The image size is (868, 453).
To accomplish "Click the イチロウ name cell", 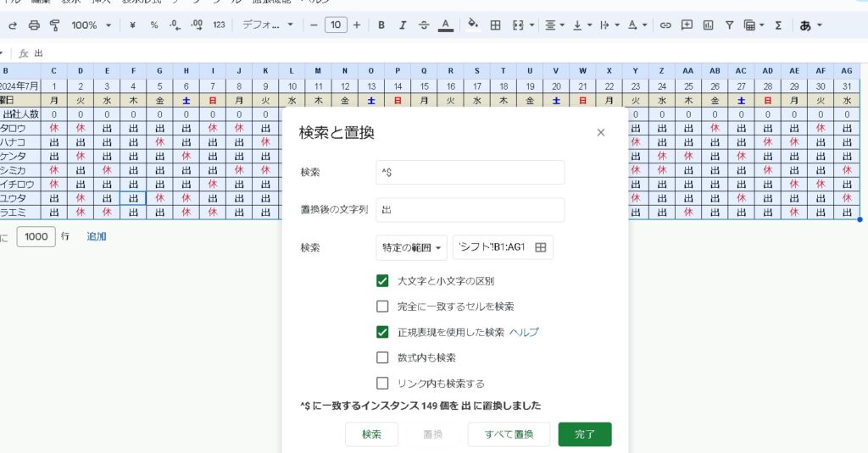I will click(x=20, y=184).
